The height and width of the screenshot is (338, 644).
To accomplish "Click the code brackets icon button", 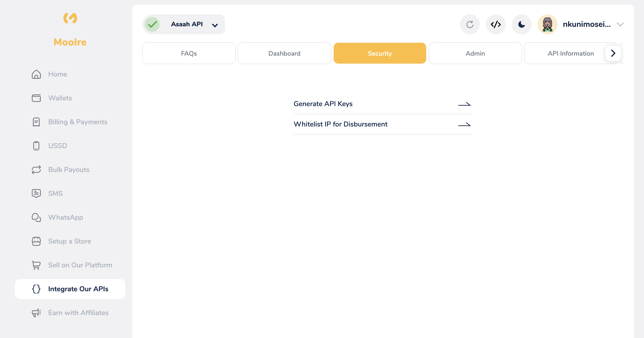I will click(x=496, y=24).
